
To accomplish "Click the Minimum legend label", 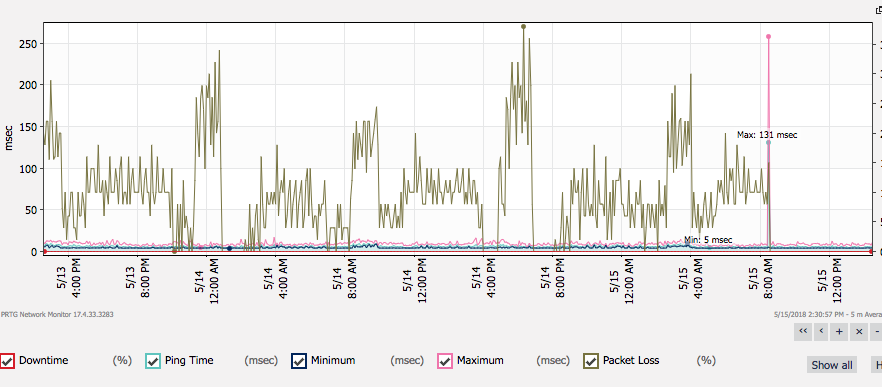I will [332, 361].
